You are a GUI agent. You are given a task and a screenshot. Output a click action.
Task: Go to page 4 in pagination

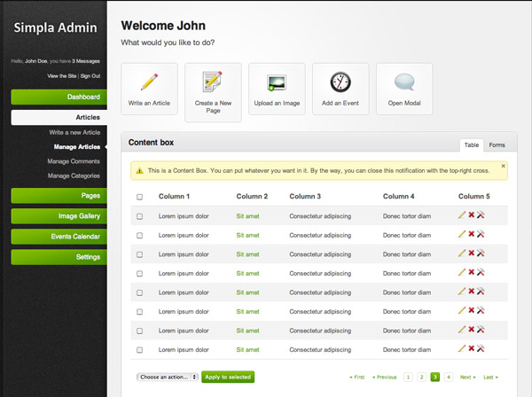tap(449, 377)
